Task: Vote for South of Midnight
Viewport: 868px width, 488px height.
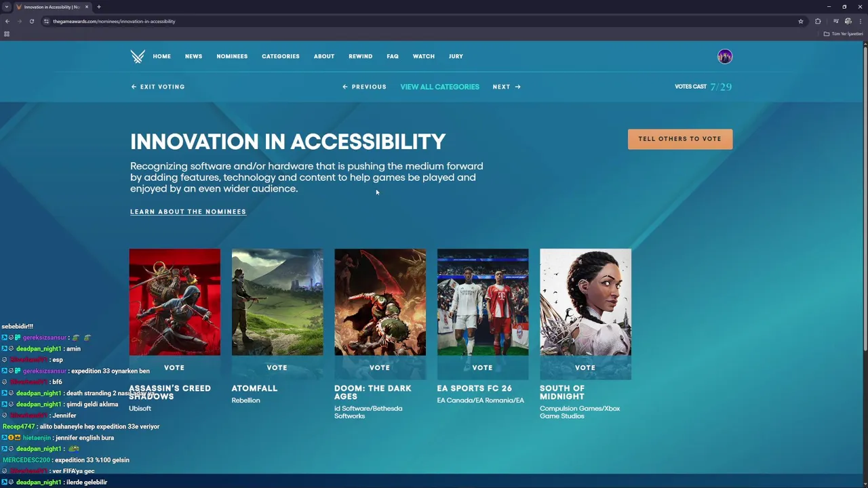Action: 585,367
